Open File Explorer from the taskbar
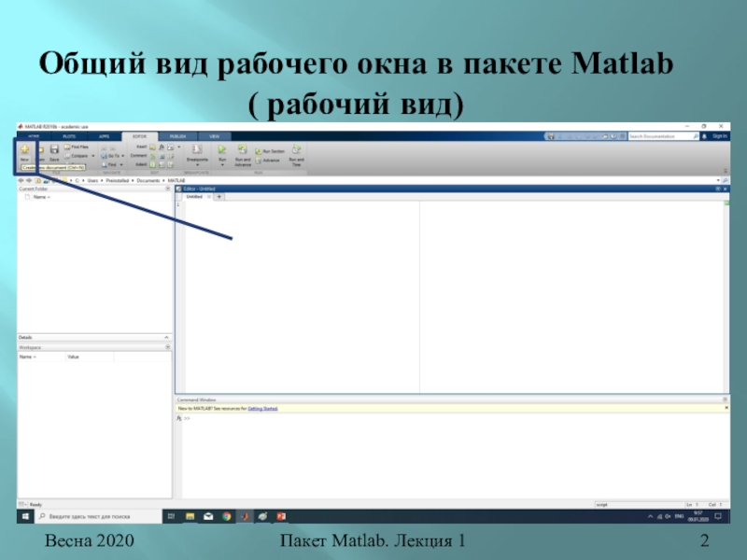This screenshot has width=747, height=560. 190,516
